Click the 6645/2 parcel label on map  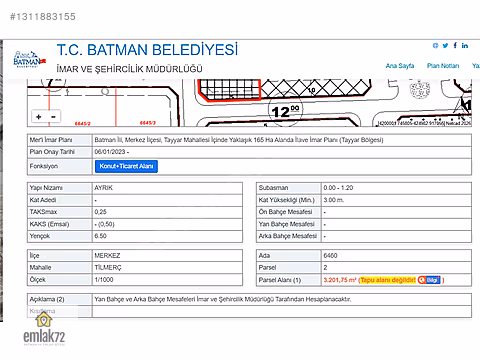[x=82, y=124]
